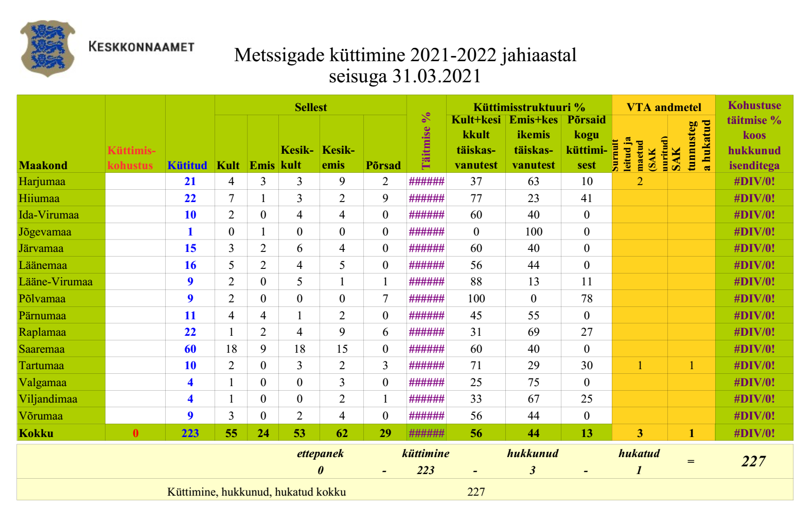Select the Tartumaa row label
Viewport: 812px width, 526px height.
(42, 366)
